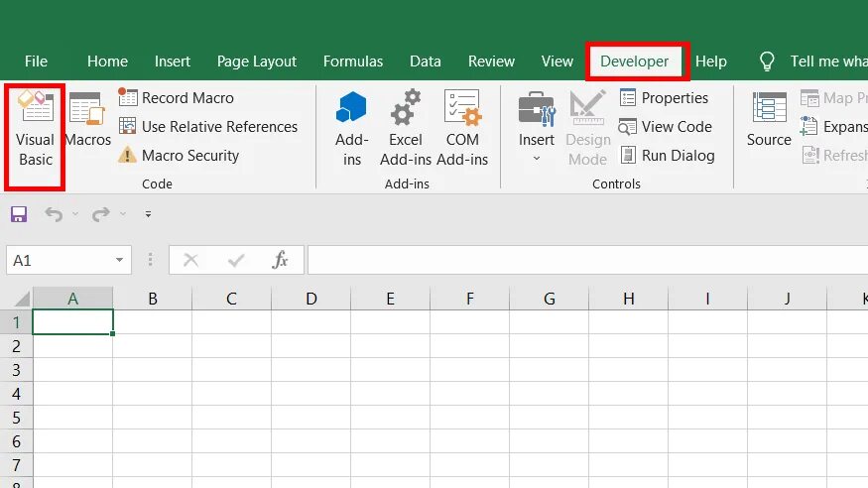Switch to the Home tab
This screenshot has height=488, width=868.
107,61
